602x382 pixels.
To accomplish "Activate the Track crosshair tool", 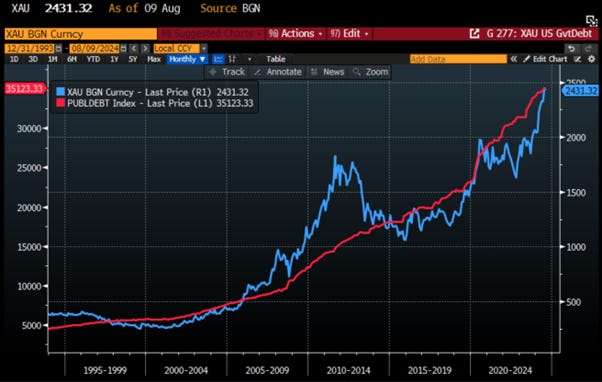I will pos(228,72).
